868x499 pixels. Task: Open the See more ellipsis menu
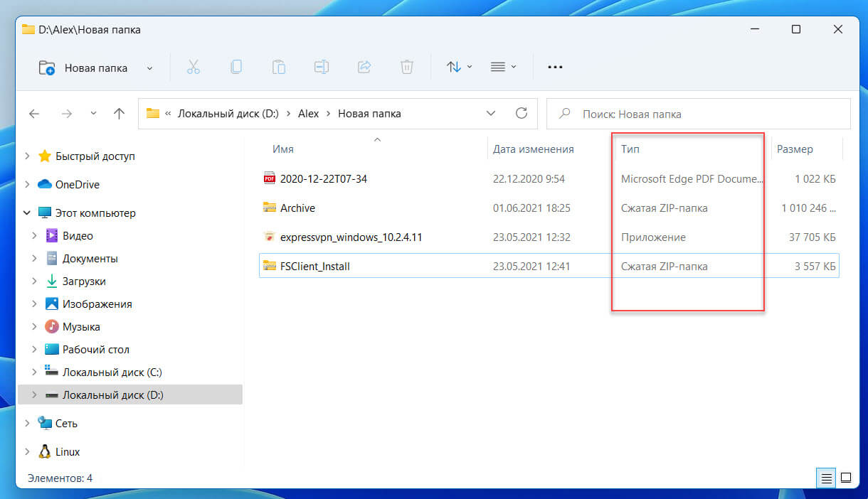(x=555, y=67)
